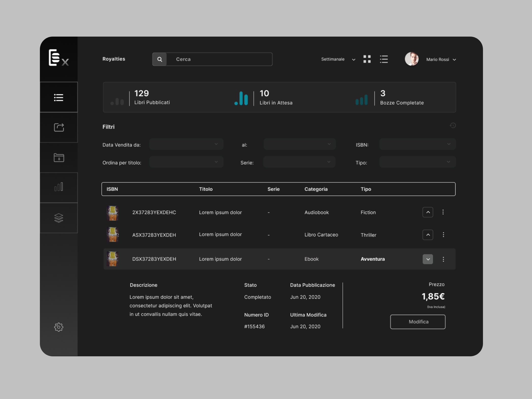The height and width of the screenshot is (399, 532).
Task: Collapse the DSX37283YEXDEH row details
Action: (x=428, y=259)
